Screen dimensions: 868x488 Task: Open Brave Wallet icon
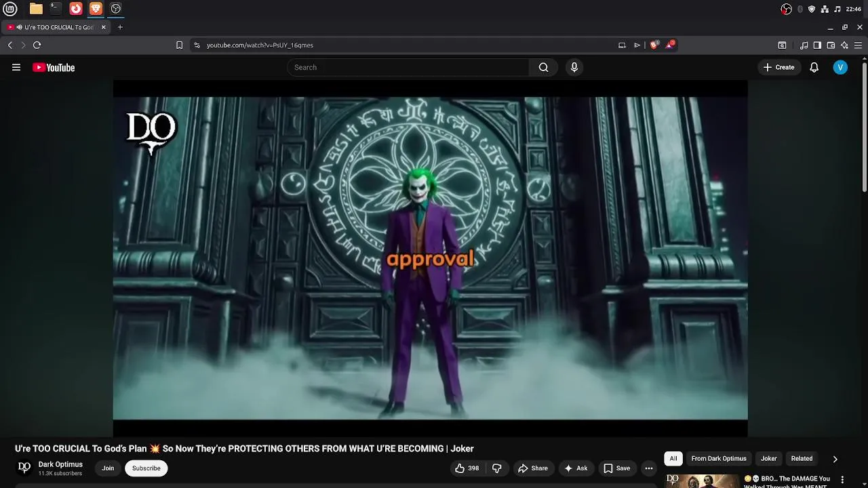coord(831,45)
